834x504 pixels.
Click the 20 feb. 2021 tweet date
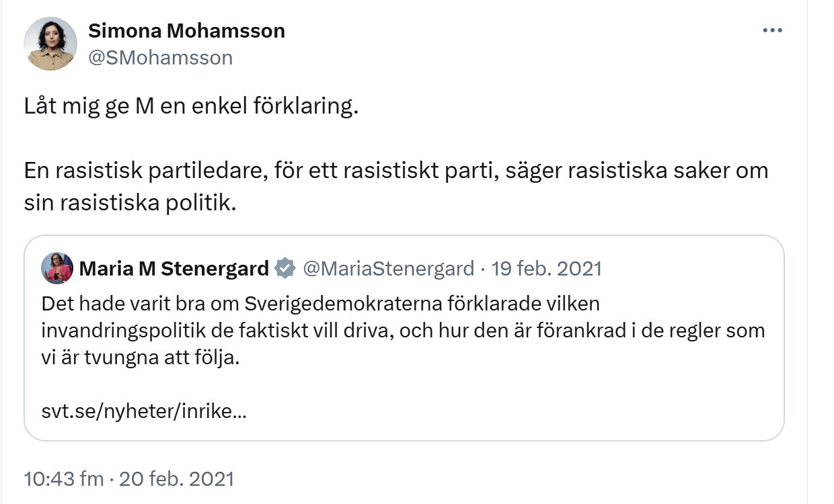177,478
